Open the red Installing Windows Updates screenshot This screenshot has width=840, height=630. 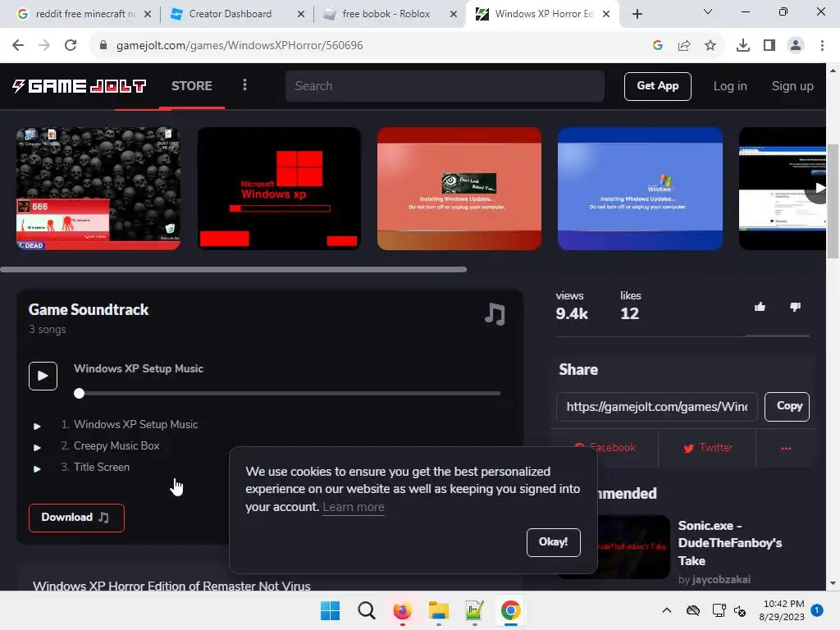click(459, 189)
